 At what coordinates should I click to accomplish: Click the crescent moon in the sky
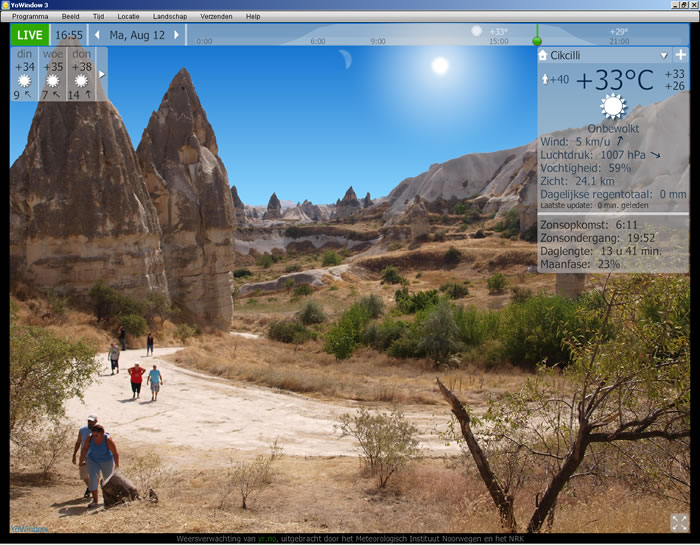346,59
